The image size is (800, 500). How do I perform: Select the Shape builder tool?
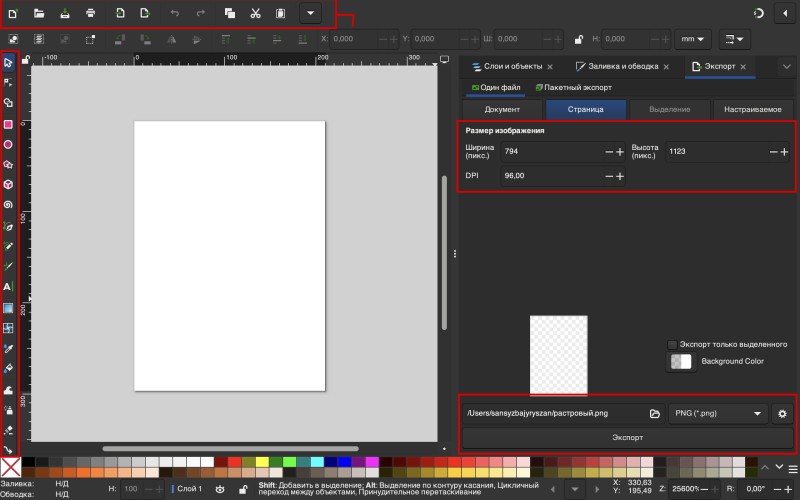point(8,103)
